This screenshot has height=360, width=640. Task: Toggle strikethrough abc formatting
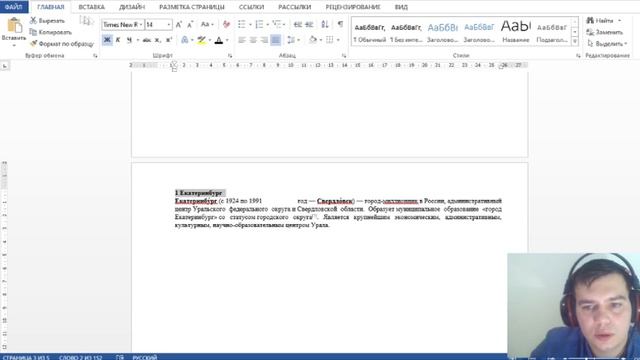pyautogui.click(x=147, y=40)
